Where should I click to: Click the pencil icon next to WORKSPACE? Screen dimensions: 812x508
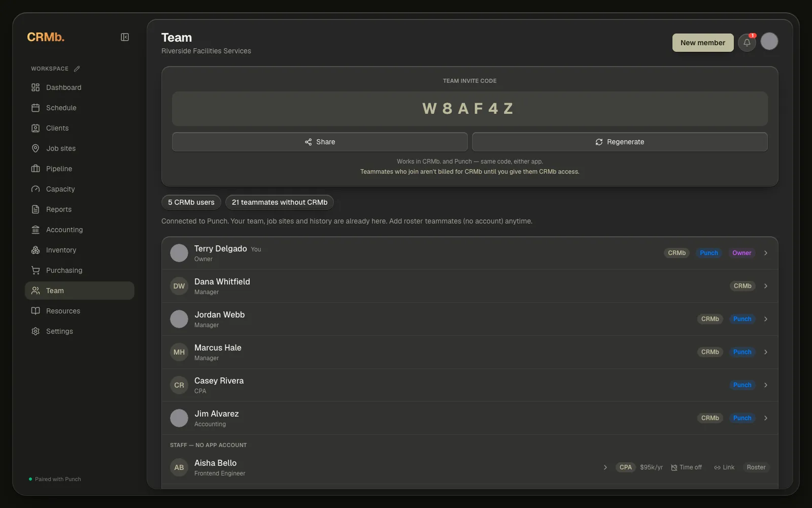tap(77, 69)
